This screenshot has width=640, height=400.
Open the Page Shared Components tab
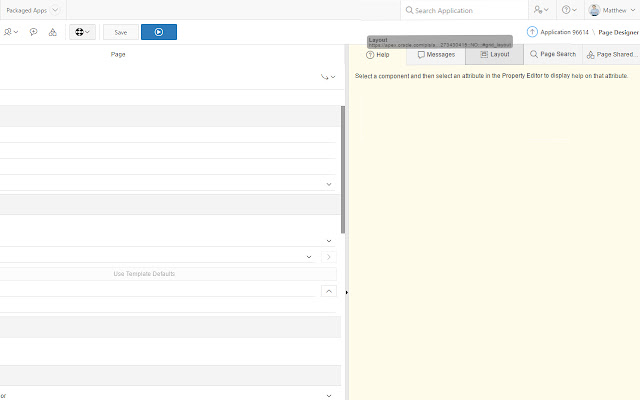point(610,54)
